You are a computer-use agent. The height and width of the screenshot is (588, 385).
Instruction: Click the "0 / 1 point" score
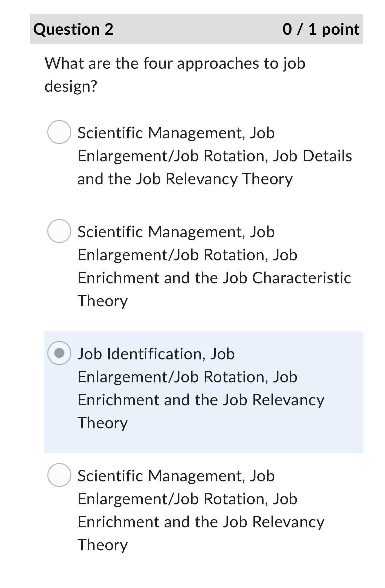(x=321, y=29)
